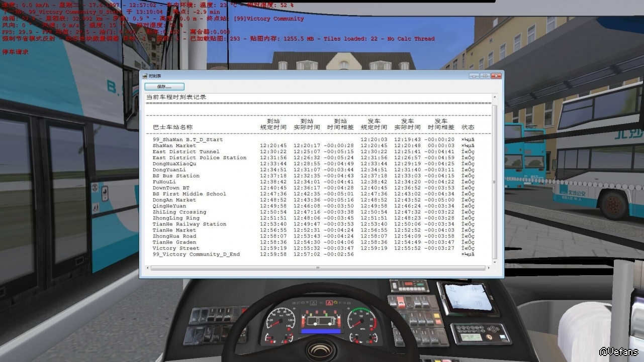Select the DongHuaXiaoQu station name
Viewport: 644px width, 362px height.
(x=174, y=164)
